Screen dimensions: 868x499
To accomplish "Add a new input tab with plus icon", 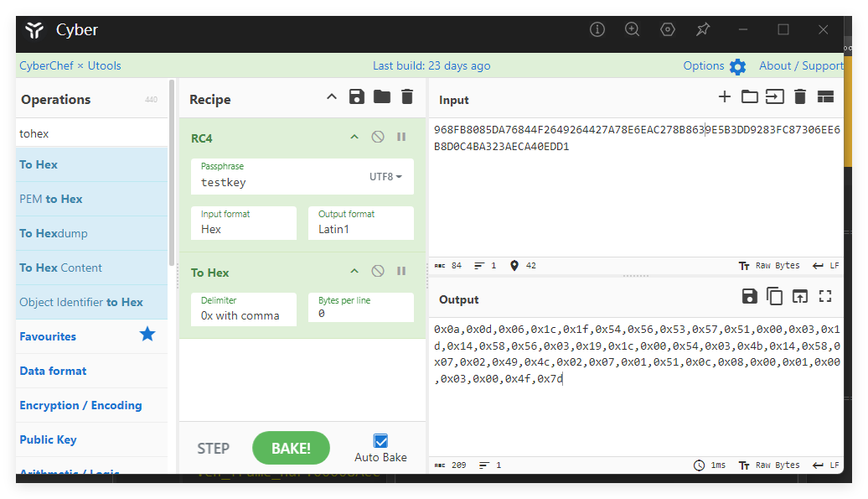I will tap(724, 97).
